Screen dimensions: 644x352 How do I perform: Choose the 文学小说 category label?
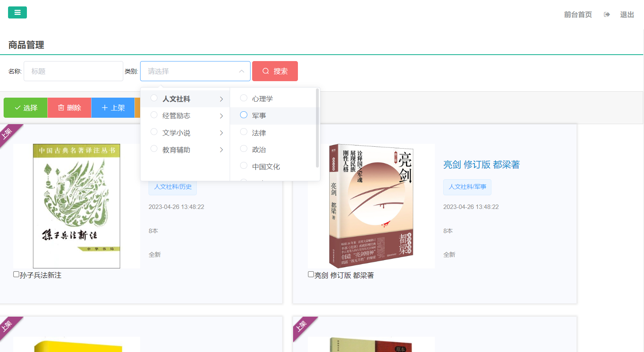(x=176, y=133)
